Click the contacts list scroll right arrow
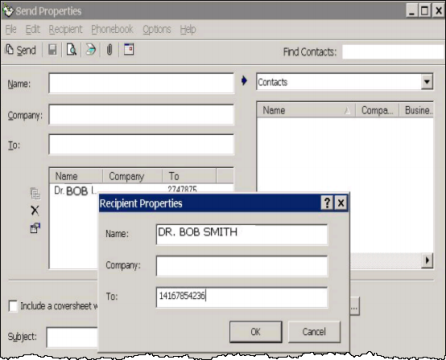Image resolution: width=446 pixels, height=360 pixels. point(427,260)
